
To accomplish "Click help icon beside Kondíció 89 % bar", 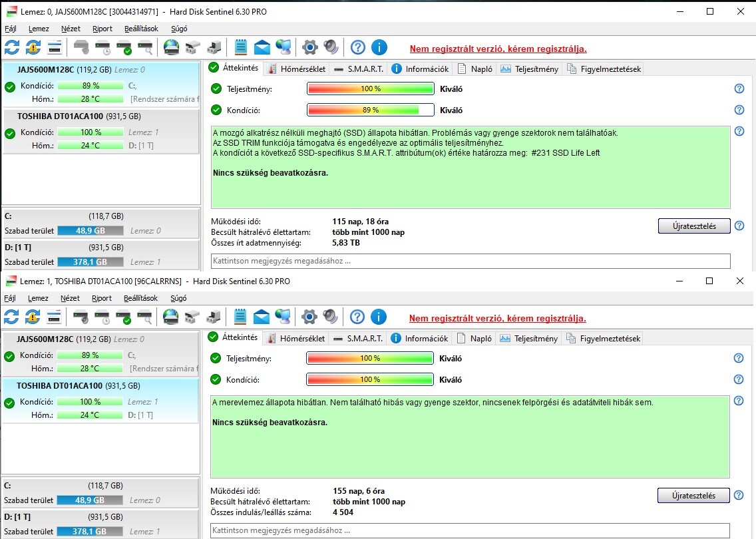I will pyautogui.click(x=739, y=110).
